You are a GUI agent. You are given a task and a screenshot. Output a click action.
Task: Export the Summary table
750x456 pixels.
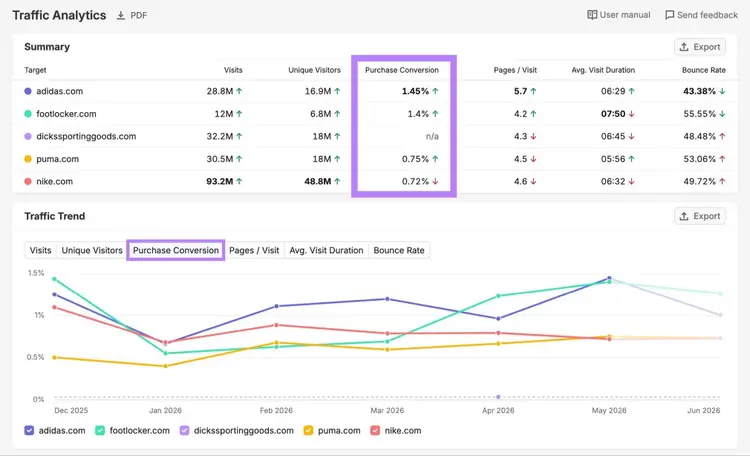700,47
